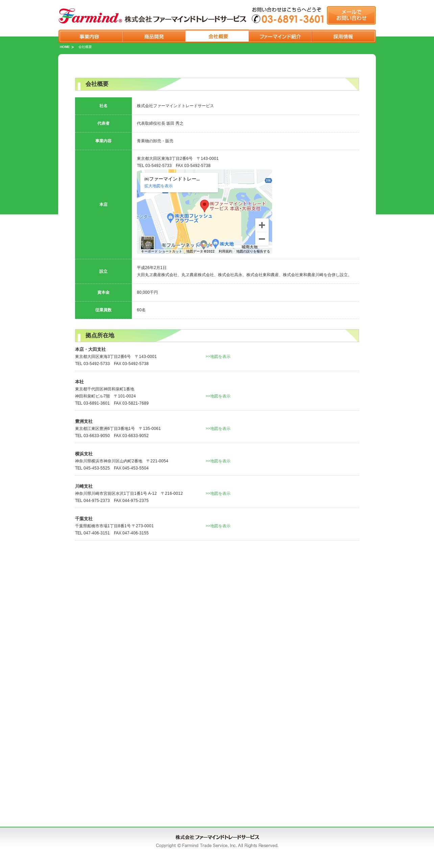
Task: Click the 豊洲支社 branch heading
Action: (84, 421)
